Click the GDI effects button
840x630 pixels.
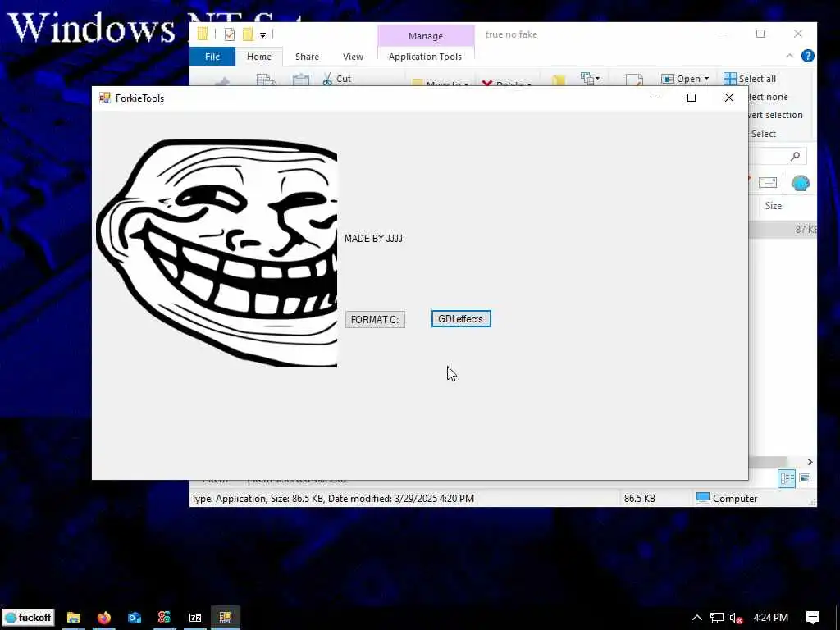click(461, 319)
